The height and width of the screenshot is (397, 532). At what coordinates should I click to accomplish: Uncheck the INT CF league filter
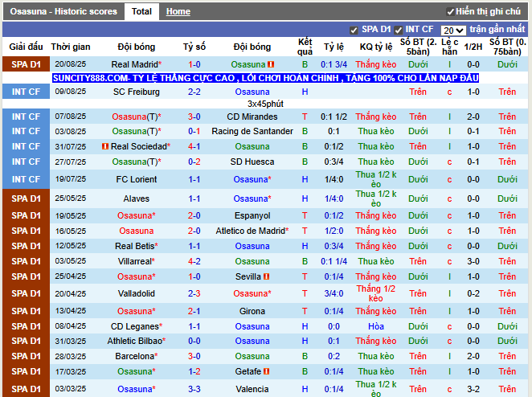[398, 31]
